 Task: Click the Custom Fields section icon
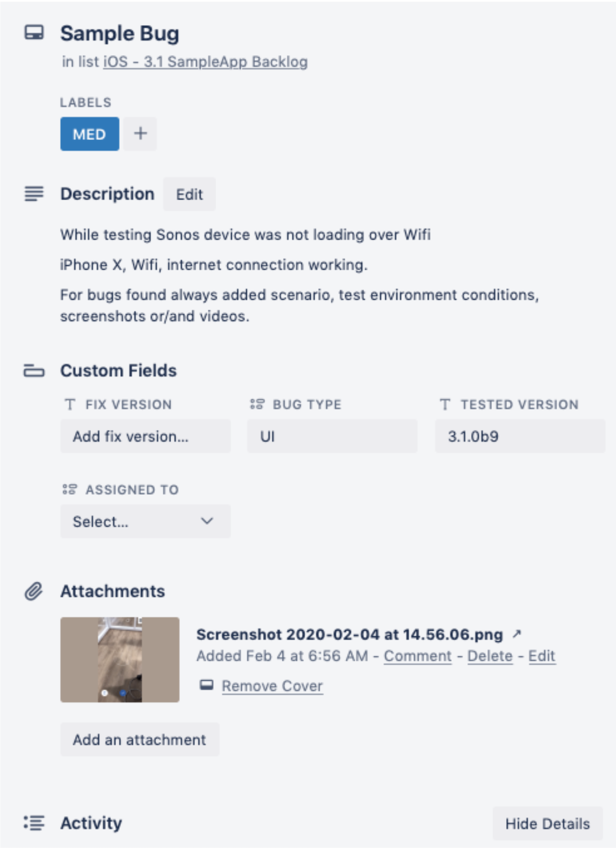(34, 371)
